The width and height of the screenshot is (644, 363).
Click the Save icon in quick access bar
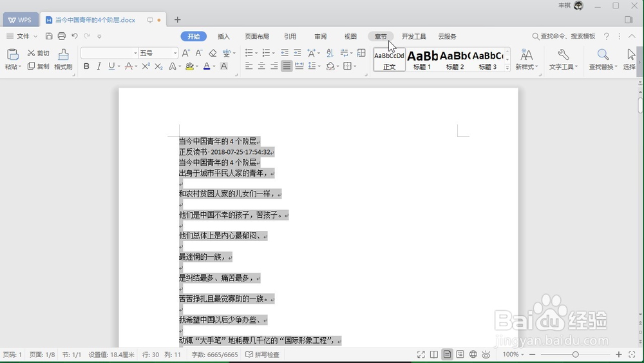click(x=49, y=36)
